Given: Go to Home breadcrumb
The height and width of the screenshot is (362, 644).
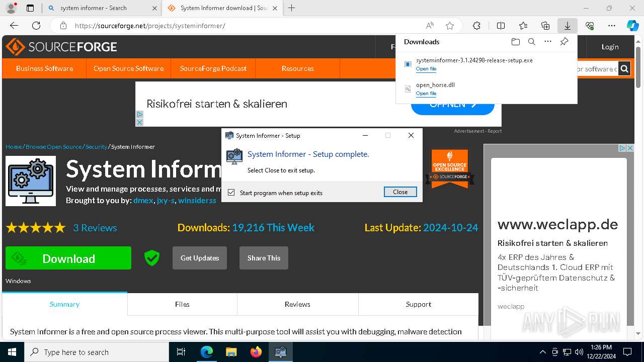Looking at the screenshot, I should click(14, 147).
